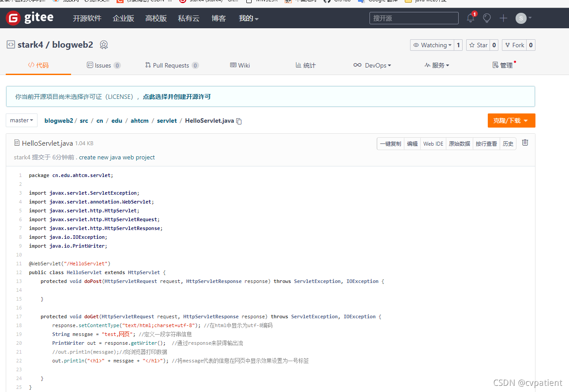The height and width of the screenshot is (392, 569).
Task: Click the medal icon beside the repository name
Action: tap(103, 44)
